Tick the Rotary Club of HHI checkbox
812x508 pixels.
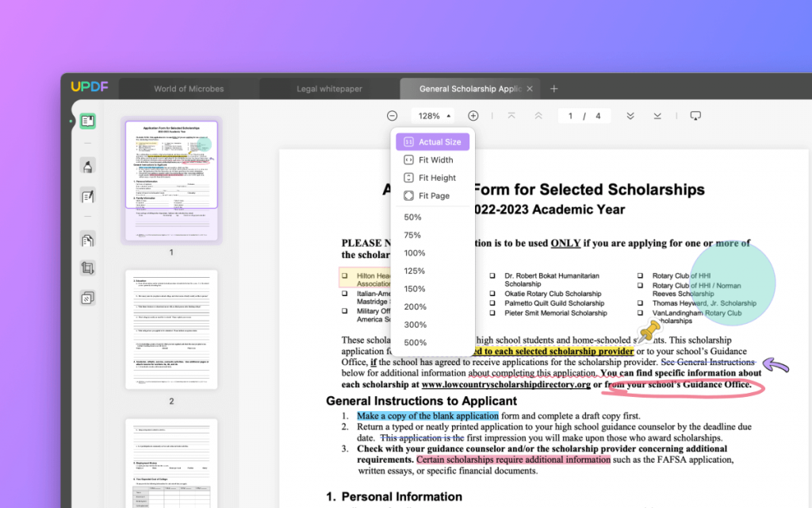click(640, 275)
